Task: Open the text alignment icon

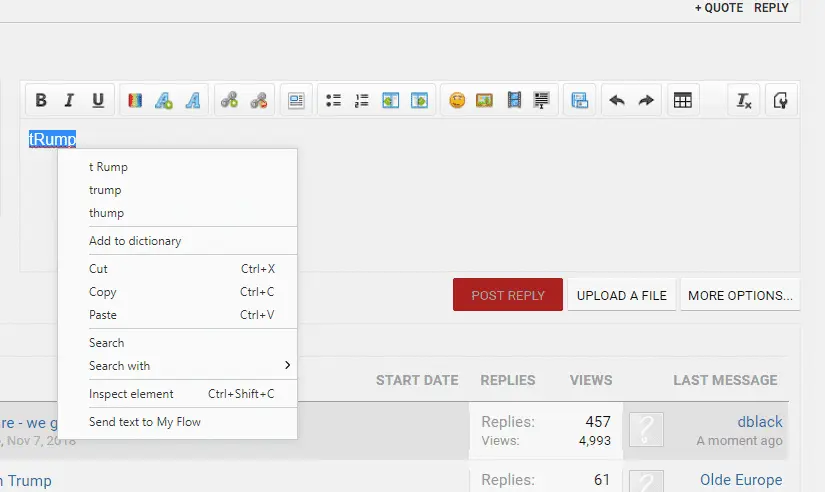Action: pos(296,100)
